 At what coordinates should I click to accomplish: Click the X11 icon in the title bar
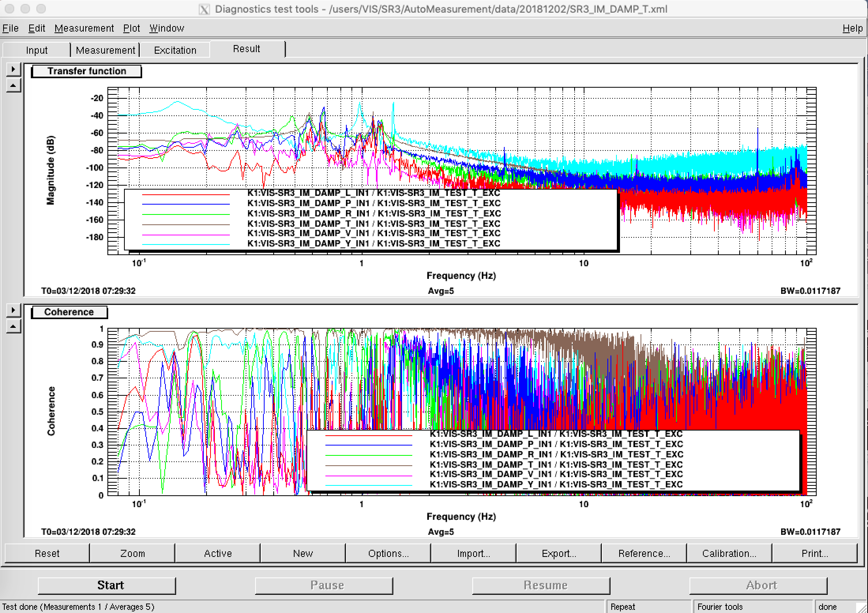click(x=204, y=9)
